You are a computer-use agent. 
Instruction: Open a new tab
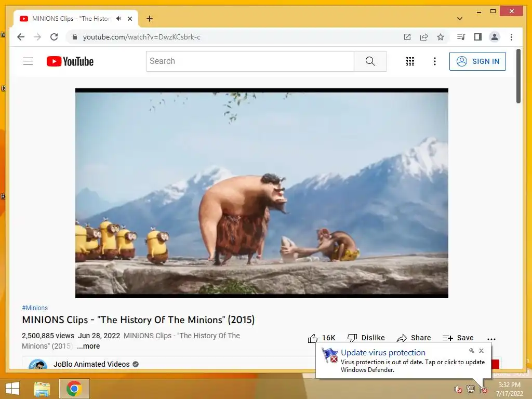(x=150, y=19)
